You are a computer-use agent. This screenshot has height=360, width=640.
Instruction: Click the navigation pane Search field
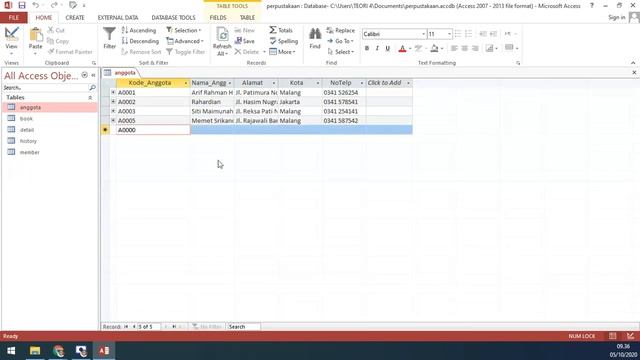(x=45, y=88)
